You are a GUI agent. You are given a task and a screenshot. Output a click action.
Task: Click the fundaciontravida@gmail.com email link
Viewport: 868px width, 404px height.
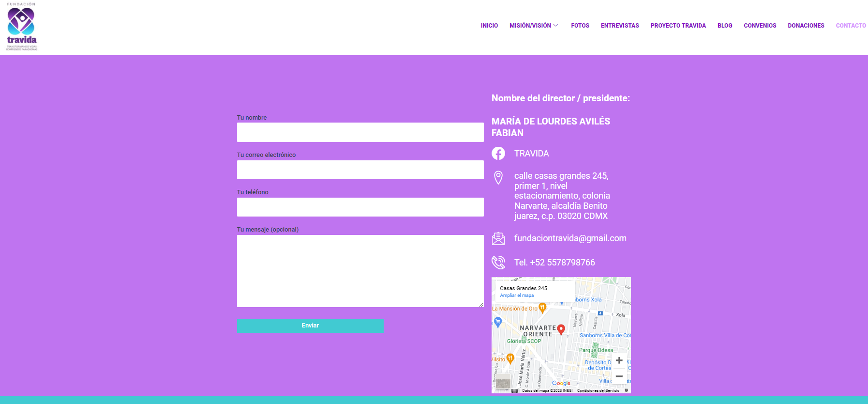coord(570,238)
